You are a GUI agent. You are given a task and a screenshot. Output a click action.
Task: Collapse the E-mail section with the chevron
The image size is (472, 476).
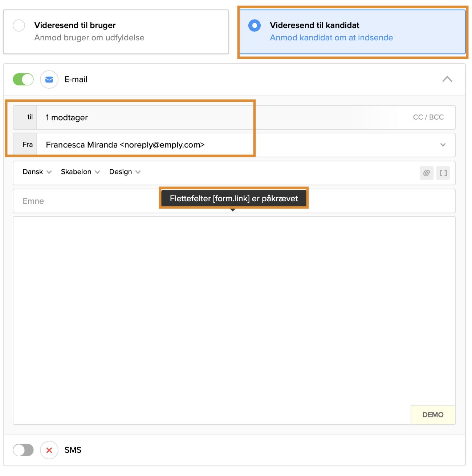click(447, 79)
